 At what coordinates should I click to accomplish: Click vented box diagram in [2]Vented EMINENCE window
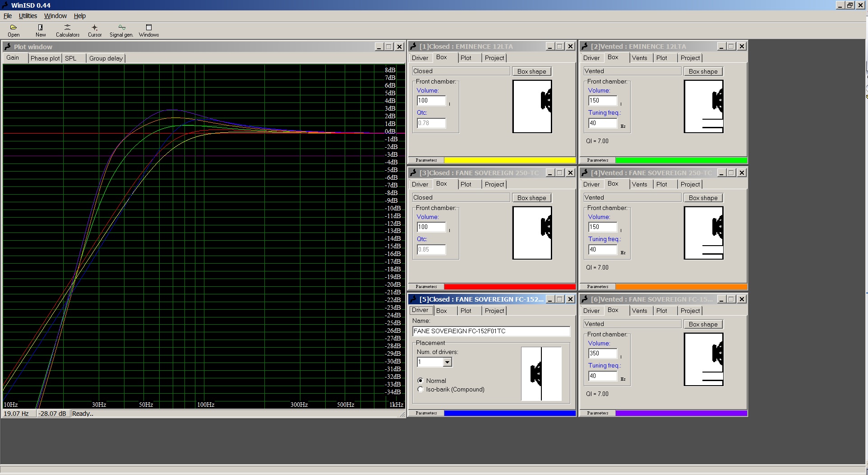(x=704, y=107)
